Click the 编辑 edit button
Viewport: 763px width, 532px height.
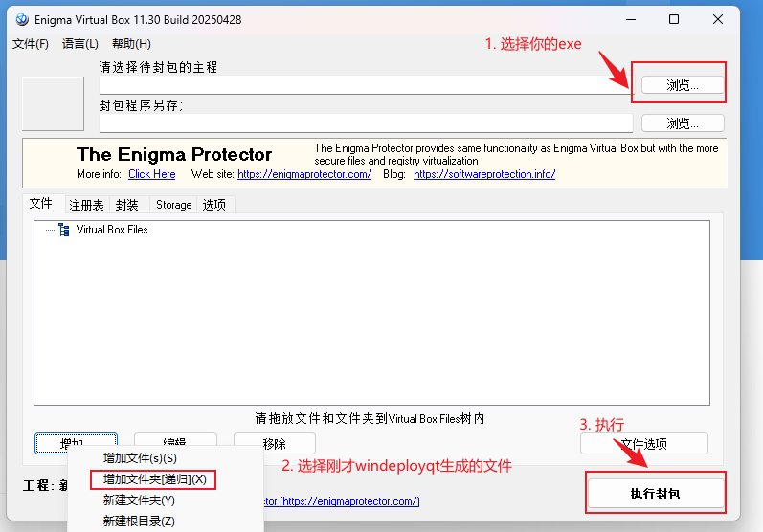pyautogui.click(x=175, y=439)
